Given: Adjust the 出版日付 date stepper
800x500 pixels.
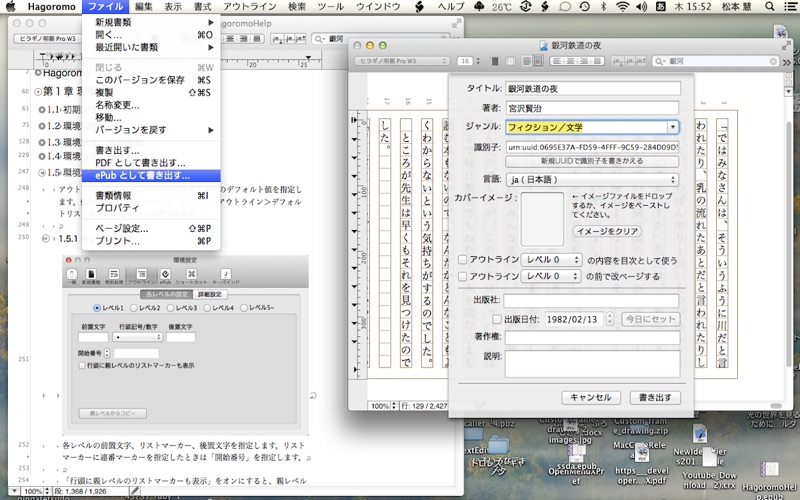Looking at the screenshot, I should point(610,319).
